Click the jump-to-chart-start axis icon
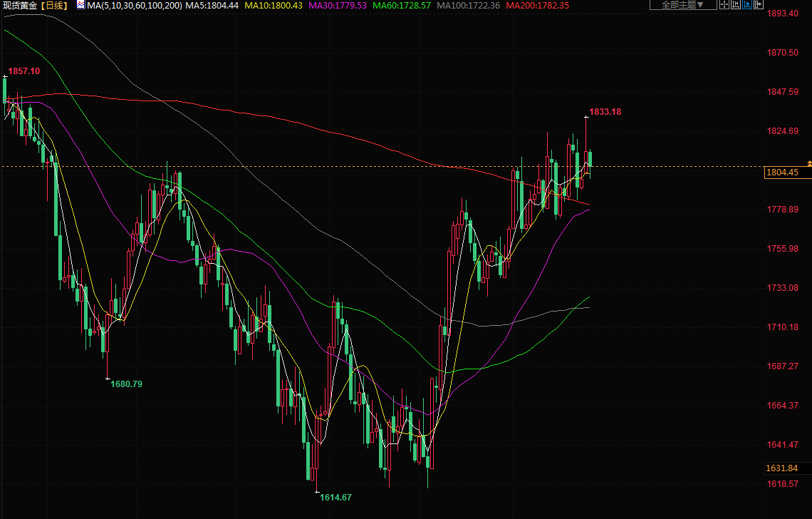The image size is (812, 519). (736, 5)
